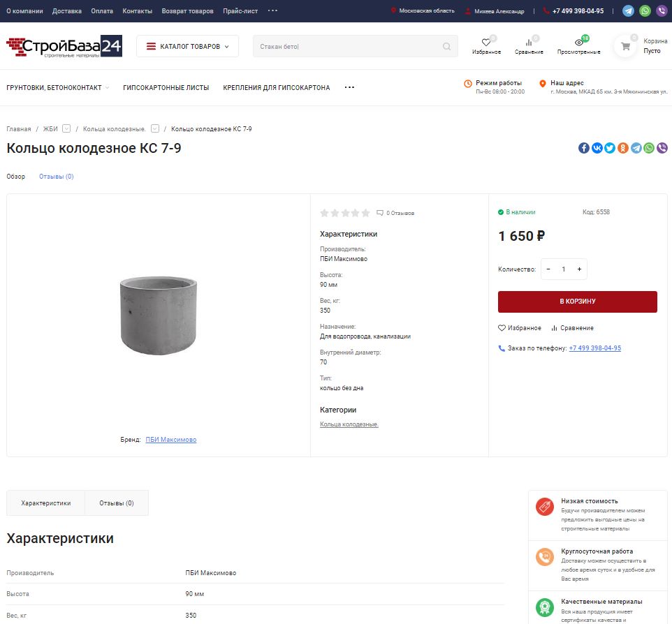
Task: Click the Круглосуточная работа orange icon
Action: [545, 557]
